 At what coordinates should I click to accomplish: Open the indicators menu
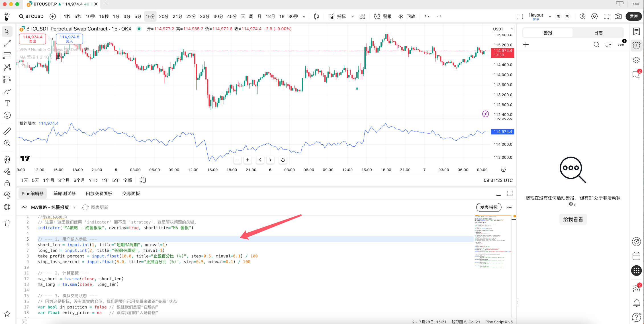(x=337, y=17)
